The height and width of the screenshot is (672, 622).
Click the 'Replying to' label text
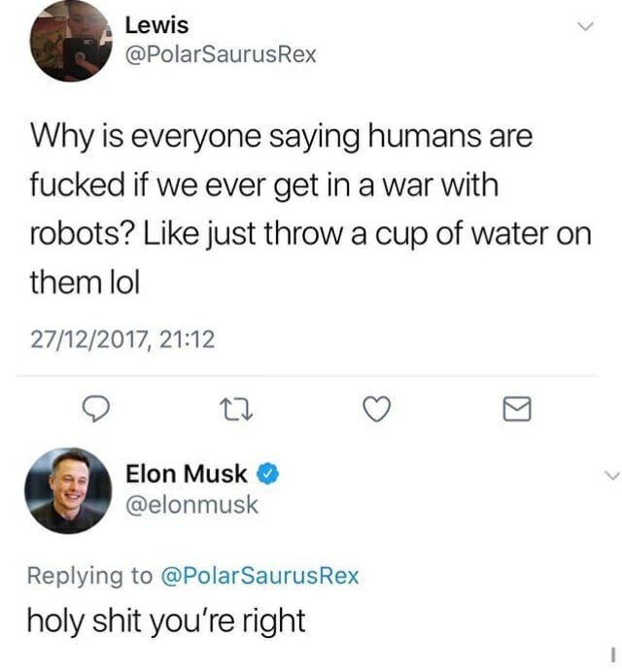(x=88, y=576)
